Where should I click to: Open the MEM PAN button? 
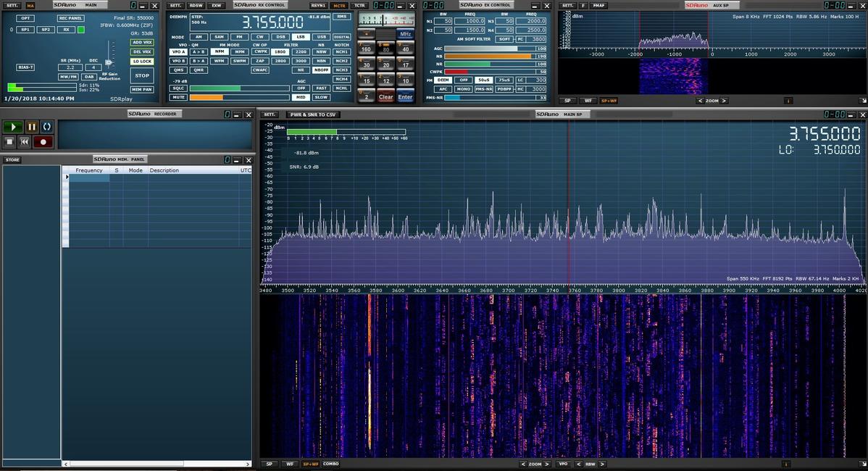pos(142,89)
